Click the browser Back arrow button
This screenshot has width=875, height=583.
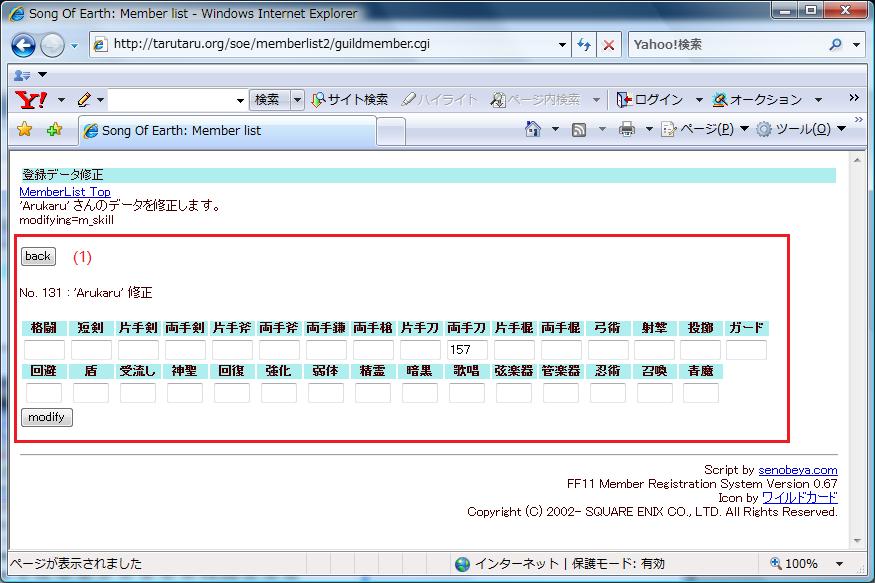click(23, 45)
